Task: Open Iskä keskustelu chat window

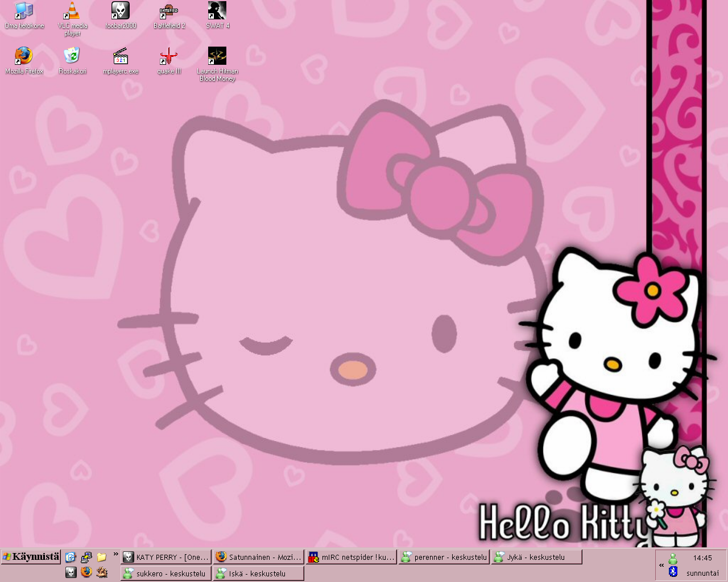Action: point(258,573)
